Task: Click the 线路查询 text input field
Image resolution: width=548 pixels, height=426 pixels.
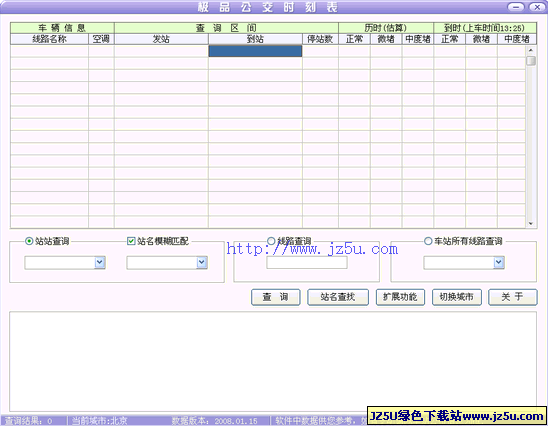Action: [x=307, y=262]
